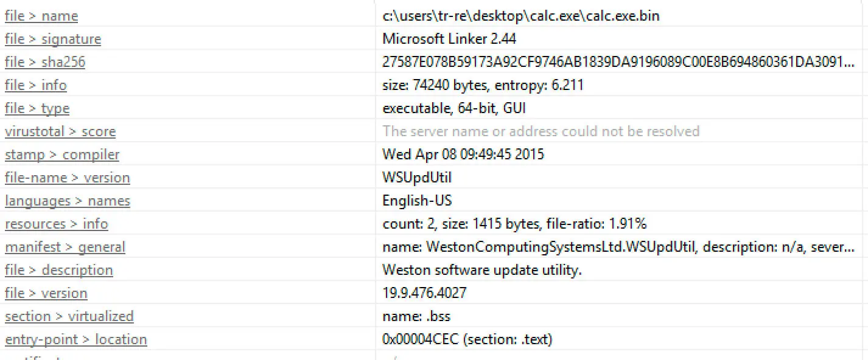Select the 'Weston software update utility.' description
Viewport: 868px width, 360px height.
[x=482, y=271]
